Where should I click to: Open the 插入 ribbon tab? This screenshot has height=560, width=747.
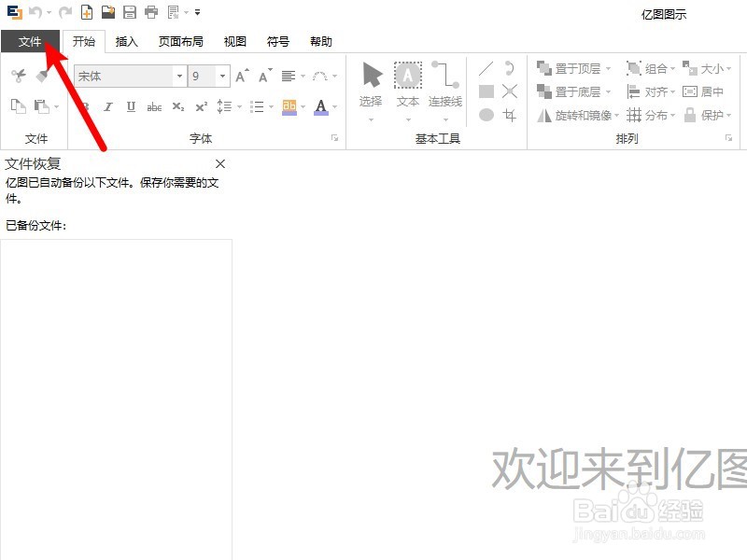(x=127, y=41)
